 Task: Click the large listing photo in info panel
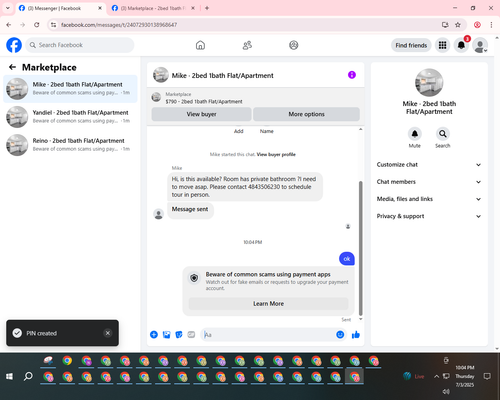click(429, 83)
